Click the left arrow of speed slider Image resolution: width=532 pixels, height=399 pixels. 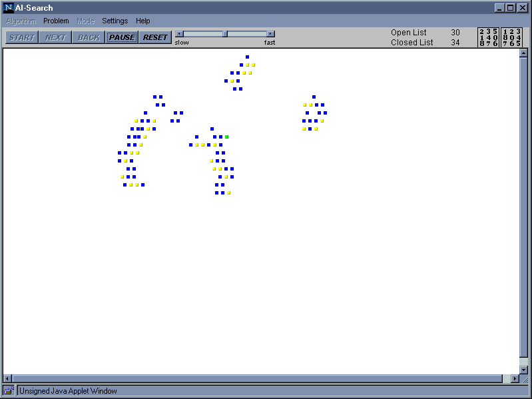179,34
